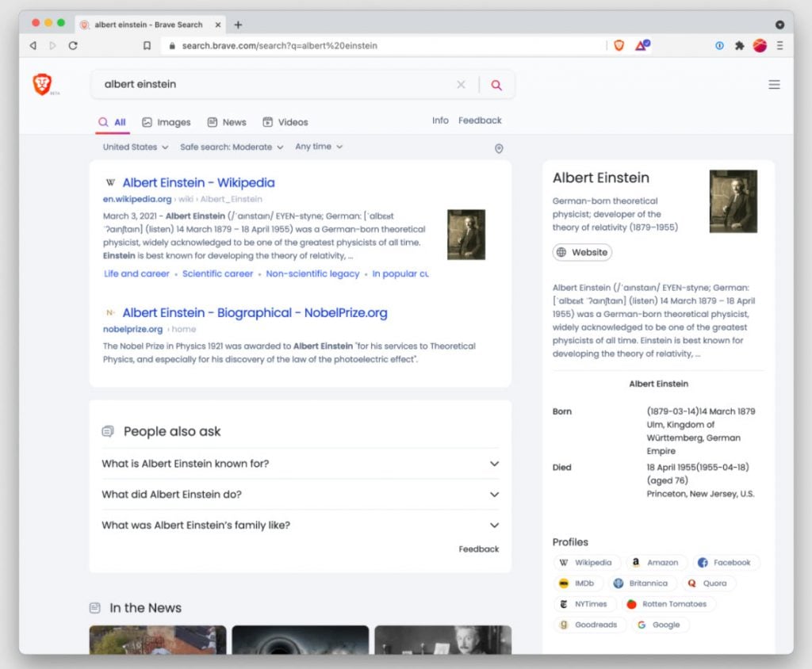Click the Feedback link beside Info

click(480, 120)
